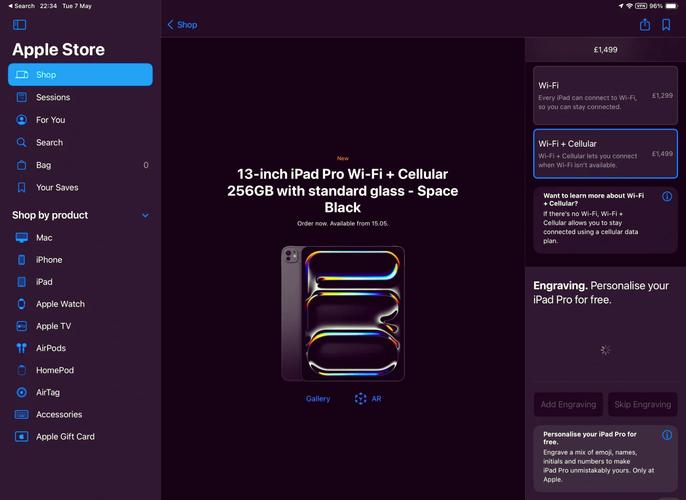
Task: Launch the AR view icon
Action: [x=360, y=399]
